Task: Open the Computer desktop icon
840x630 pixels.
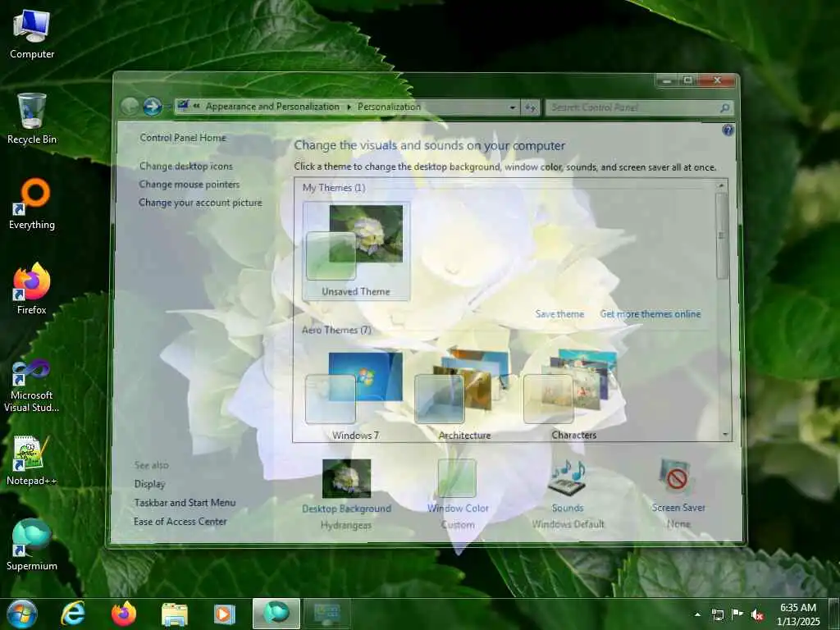Action: (x=32, y=34)
